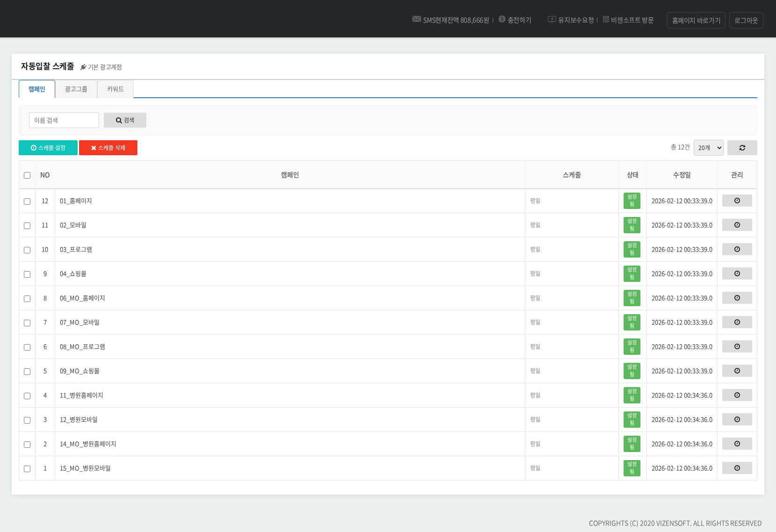Focus the 이름 검색 input field
Screen dimensions: 776x532
[64, 120]
